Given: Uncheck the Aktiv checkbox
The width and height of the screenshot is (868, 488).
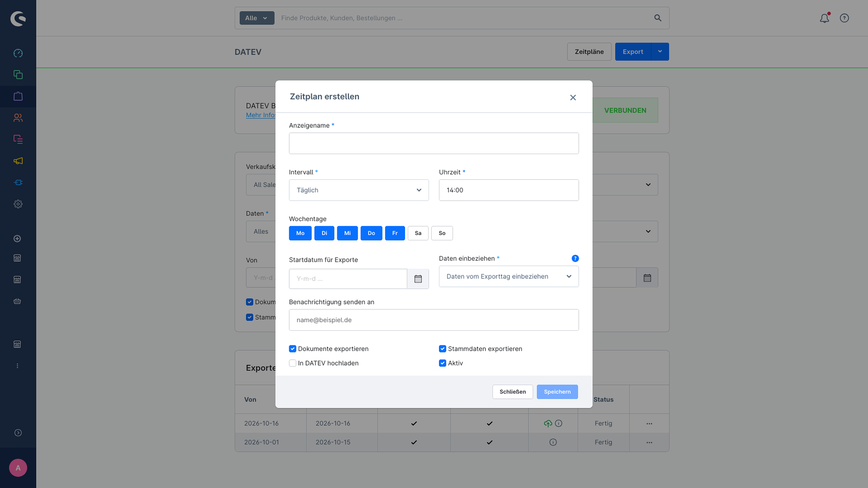Looking at the screenshot, I should tap(443, 363).
